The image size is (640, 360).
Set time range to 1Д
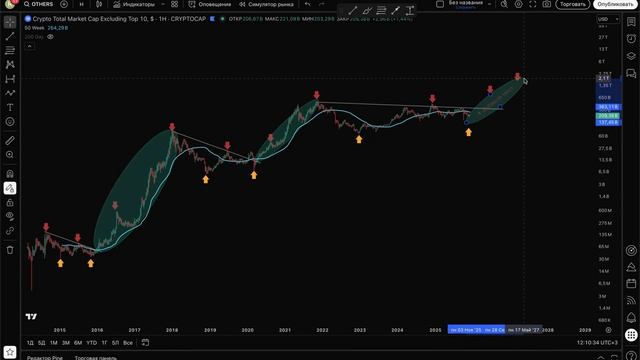click(30, 343)
